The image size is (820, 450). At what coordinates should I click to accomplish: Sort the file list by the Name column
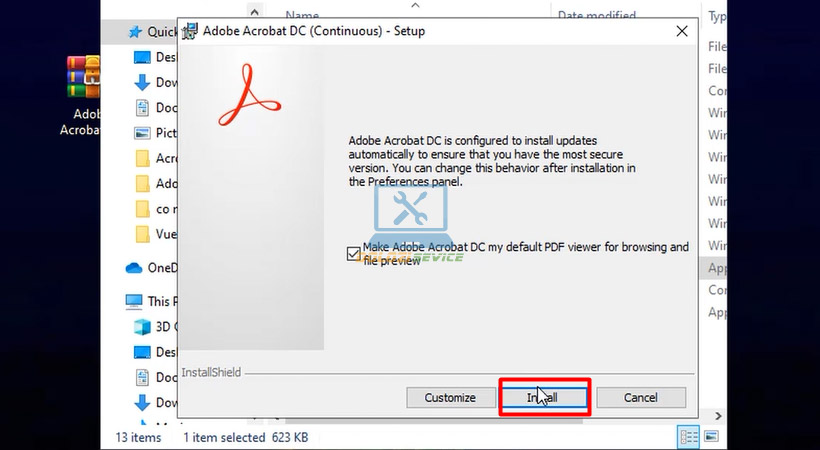[x=302, y=16]
